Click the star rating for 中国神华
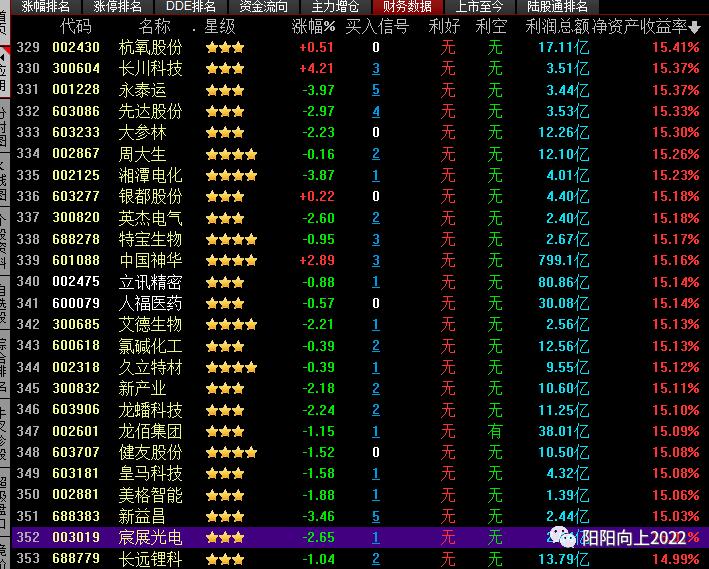The width and height of the screenshot is (709, 569). (231, 261)
